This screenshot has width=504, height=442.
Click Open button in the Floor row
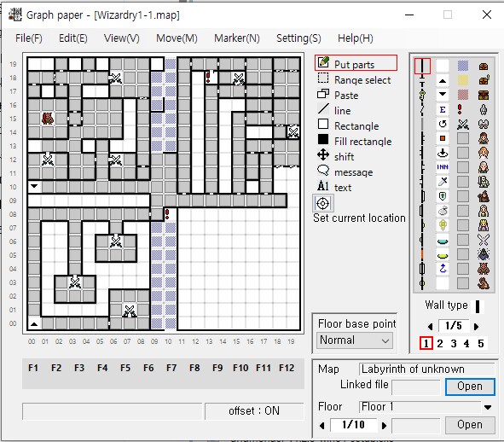tap(470, 425)
